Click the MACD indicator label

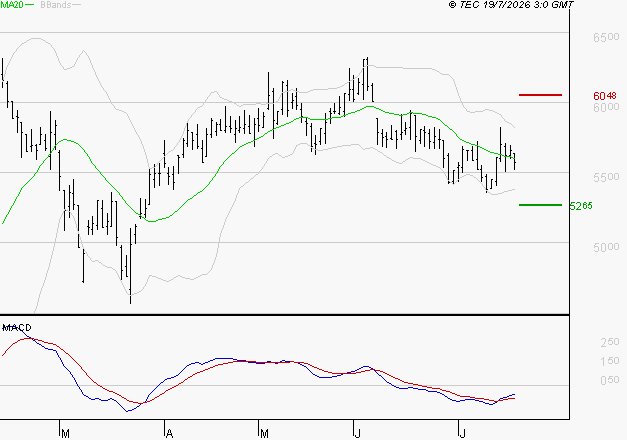coord(17,328)
